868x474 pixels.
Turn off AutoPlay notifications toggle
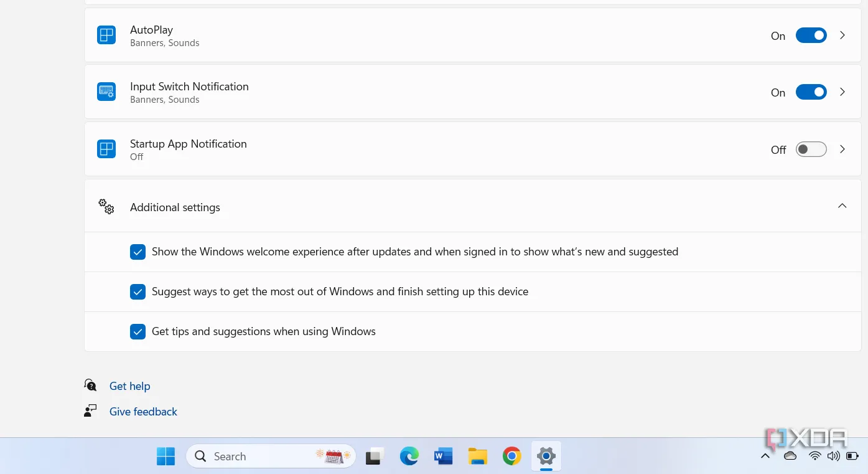811,36
